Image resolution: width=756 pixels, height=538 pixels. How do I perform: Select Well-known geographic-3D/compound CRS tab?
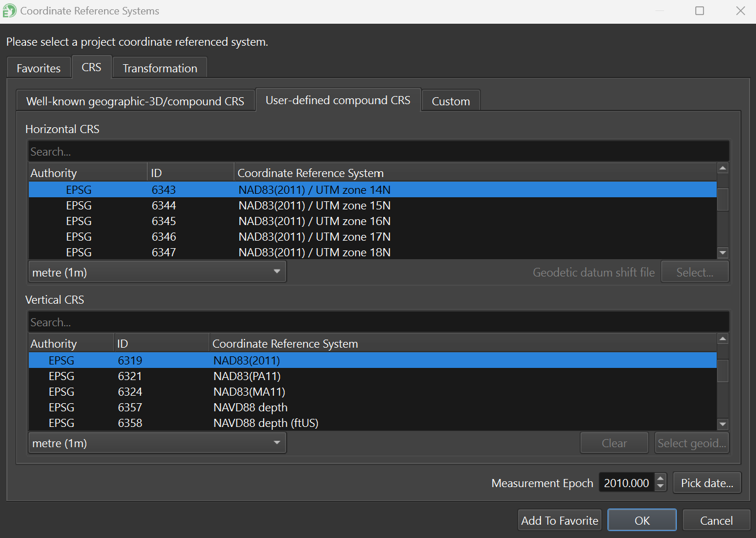(135, 101)
